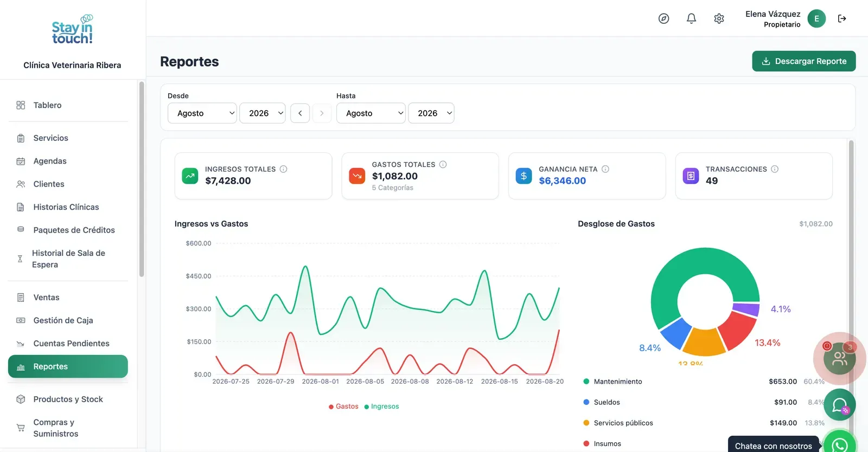Screen dimensions: 868x452
Task: Click the red Gastos Totales trend icon
Action: click(357, 176)
